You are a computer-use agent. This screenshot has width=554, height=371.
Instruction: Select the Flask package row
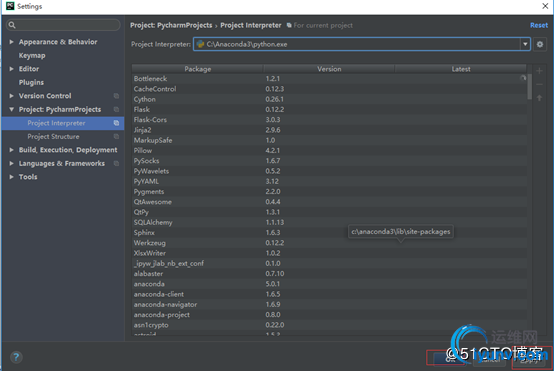329,109
